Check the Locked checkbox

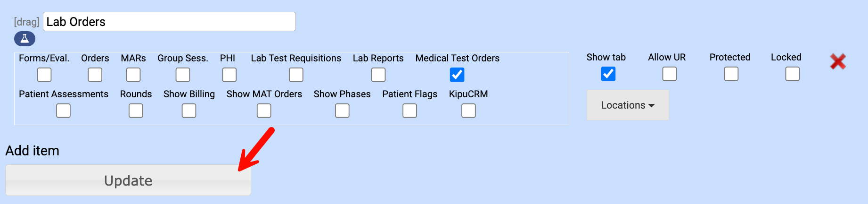[x=792, y=74]
